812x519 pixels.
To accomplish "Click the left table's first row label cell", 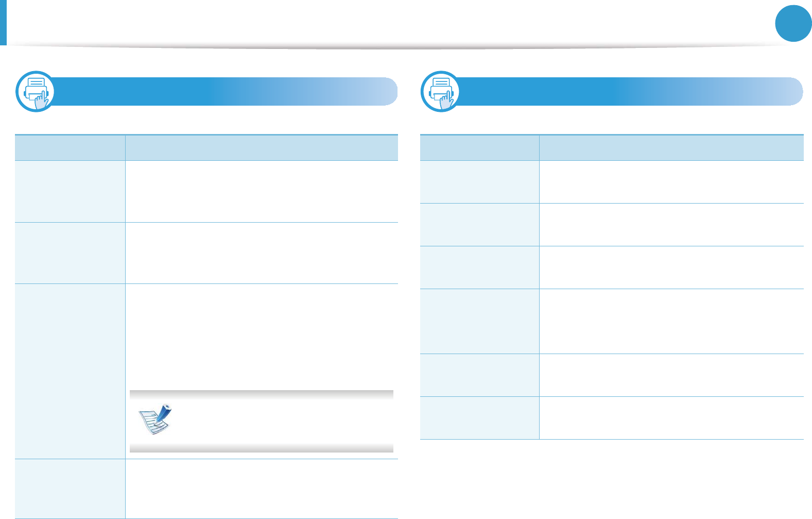I will pos(70,192).
